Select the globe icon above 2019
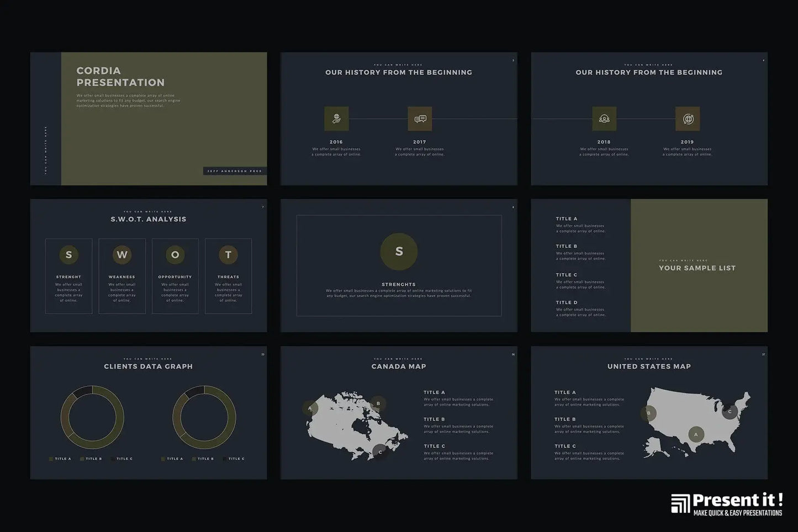 click(x=688, y=119)
